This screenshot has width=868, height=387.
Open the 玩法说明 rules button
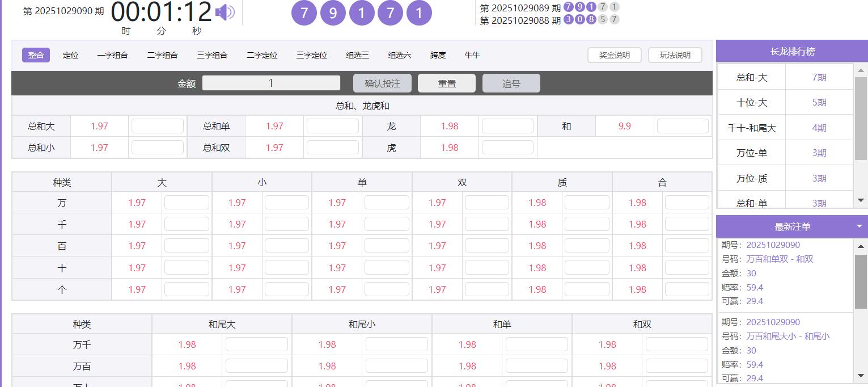click(675, 55)
